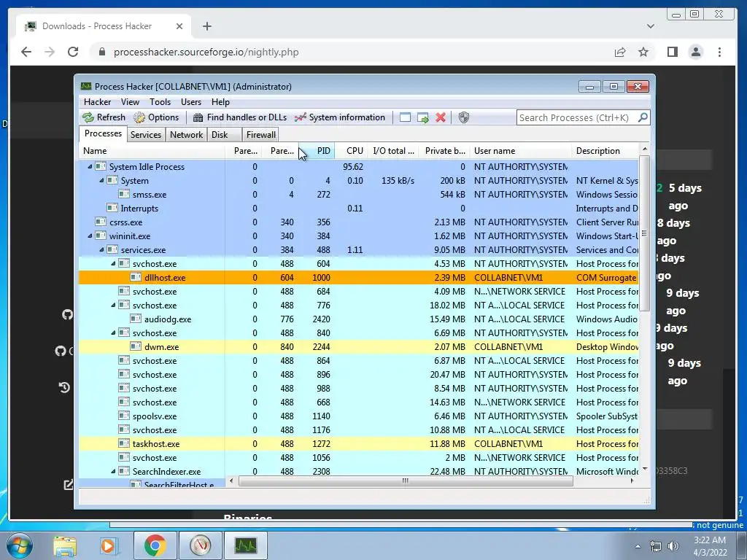Open Chrome side panel icon
The image size is (747, 560).
(x=672, y=52)
